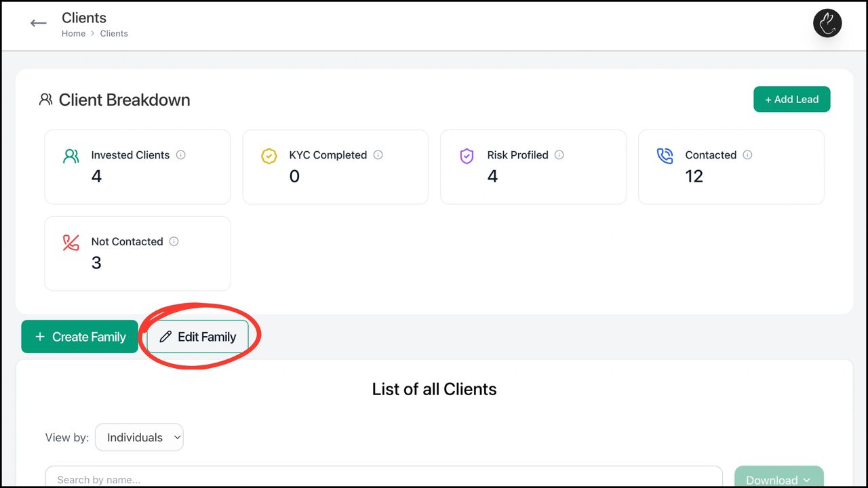Open the profile avatar menu
868x488 pixels.
827,24
